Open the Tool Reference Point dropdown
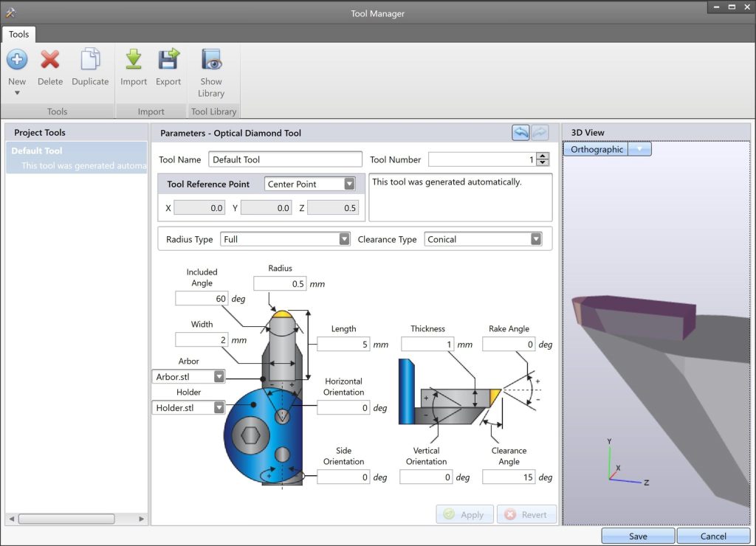 [x=348, y=184]
